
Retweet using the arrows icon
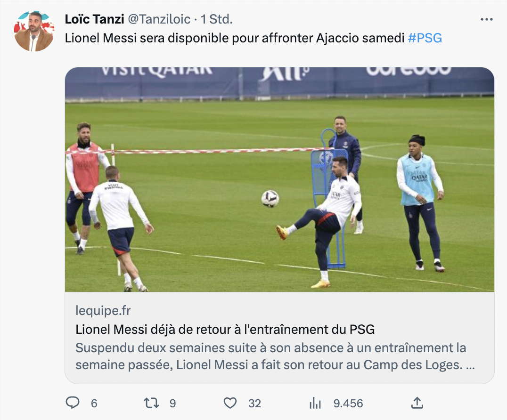152,403
